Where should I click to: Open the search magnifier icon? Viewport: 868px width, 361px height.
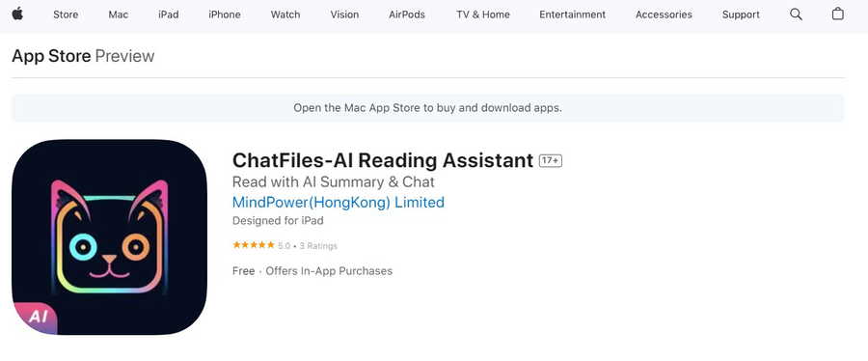796,14
